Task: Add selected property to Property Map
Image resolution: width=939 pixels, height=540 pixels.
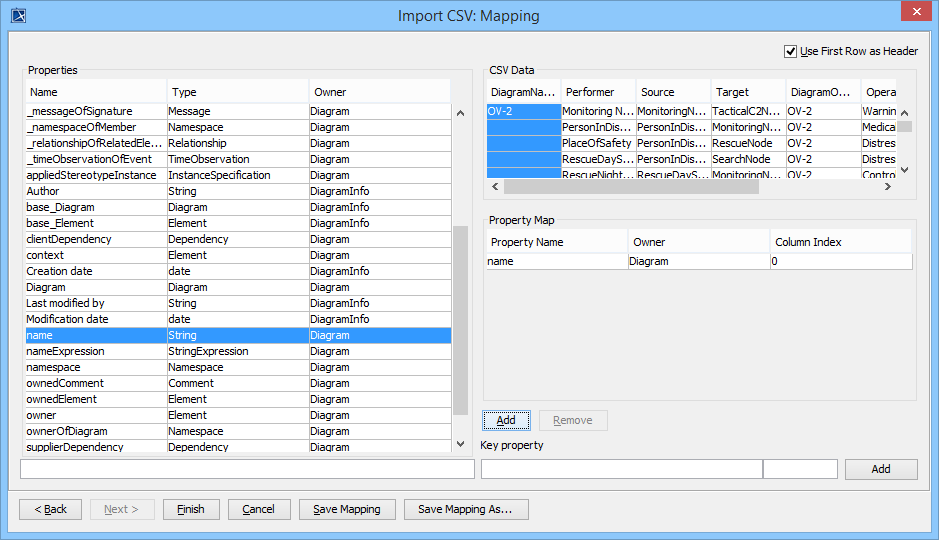Action: tap(506, 420)
